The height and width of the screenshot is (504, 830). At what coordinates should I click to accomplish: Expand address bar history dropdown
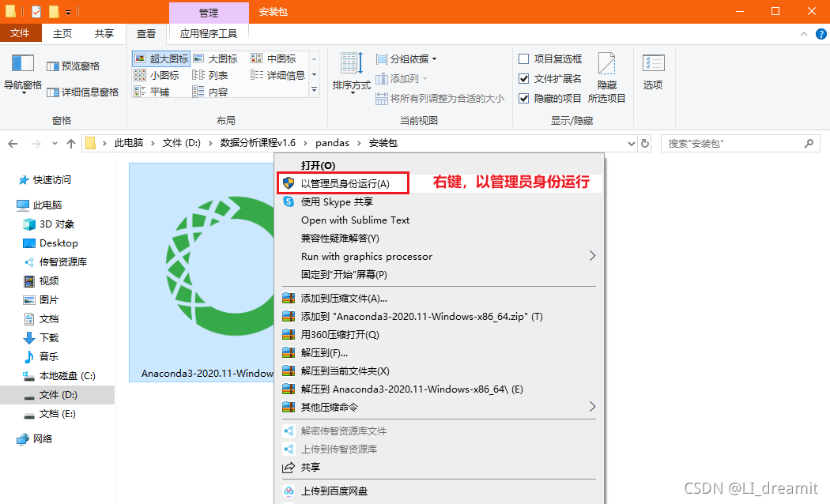(x=631, y=143)
